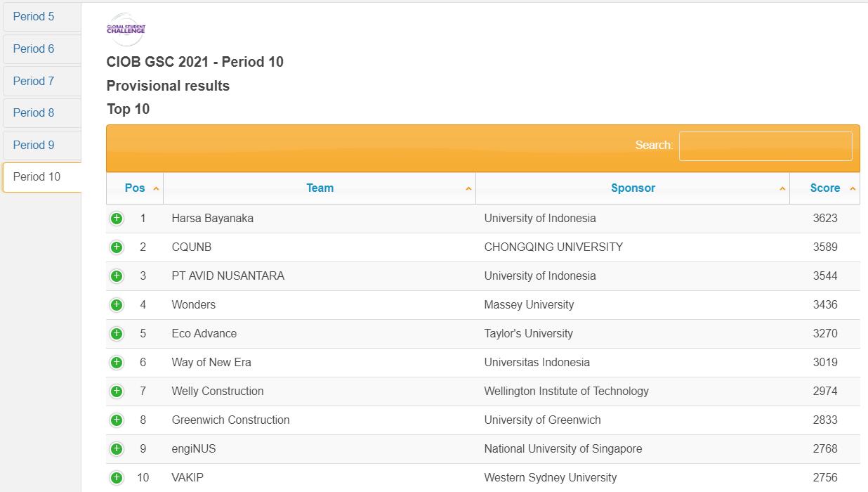Click sponsor Wellington Institute of Technology
Viewport: 868px width, 492px height.
567,391
